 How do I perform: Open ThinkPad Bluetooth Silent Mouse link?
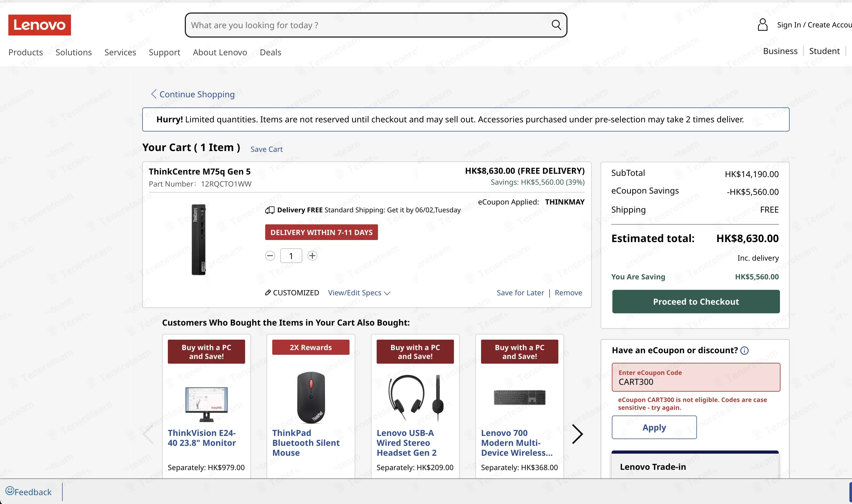click(305, 442)
